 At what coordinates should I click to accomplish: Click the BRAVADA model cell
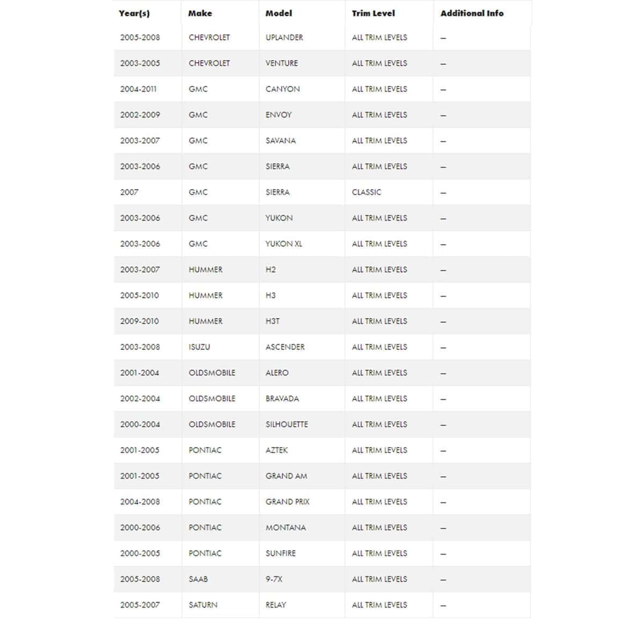pos(282,398)
